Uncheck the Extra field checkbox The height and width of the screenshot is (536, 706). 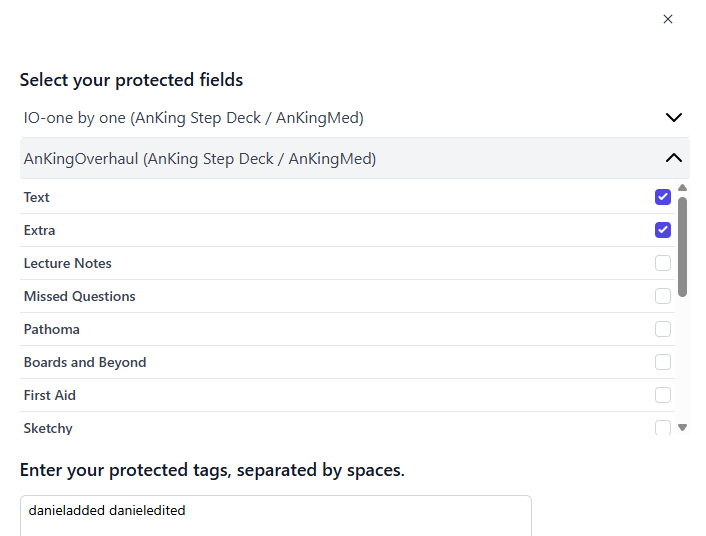pos(662,230)
